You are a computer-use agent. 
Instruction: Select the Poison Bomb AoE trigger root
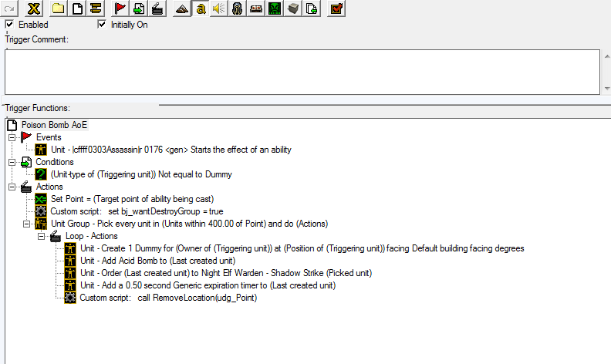tap(54, 125)
